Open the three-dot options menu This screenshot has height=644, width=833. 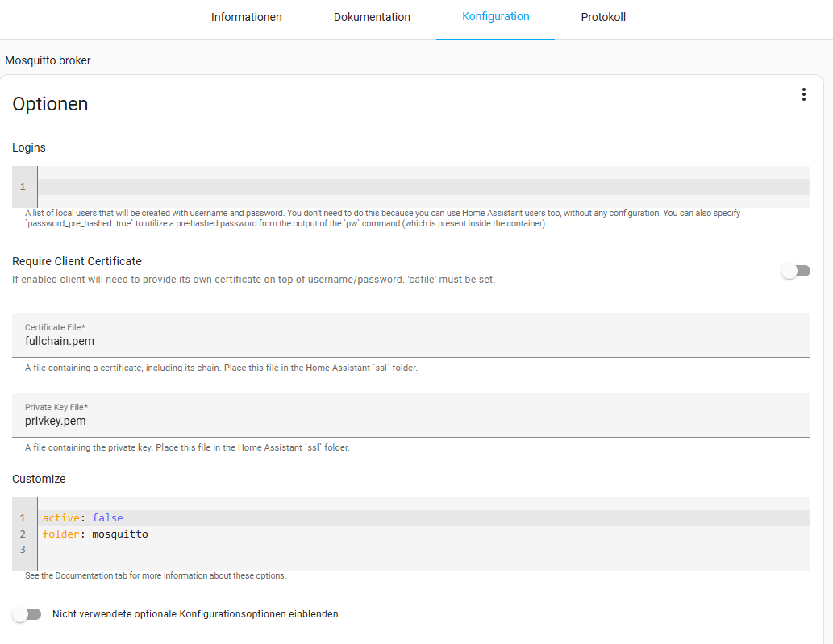click(803, 94)
